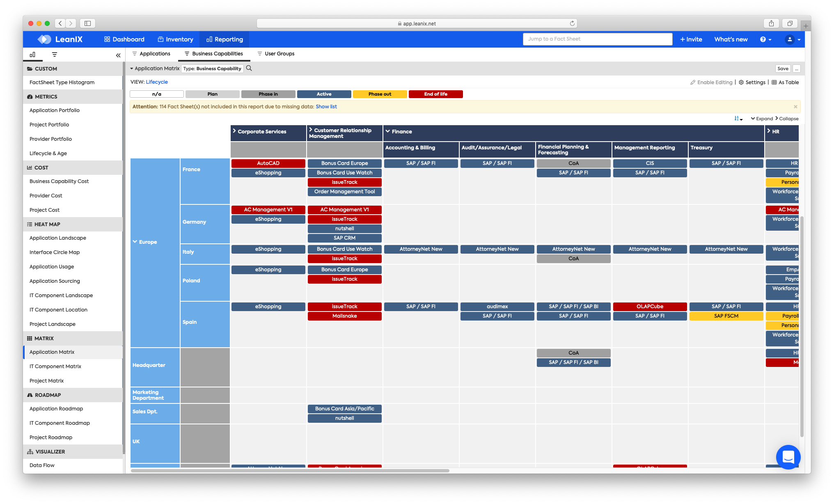This screenshot has height=504, width=834.
Task: Enable Editing for the matrix
Action: [x=711, y=82]
